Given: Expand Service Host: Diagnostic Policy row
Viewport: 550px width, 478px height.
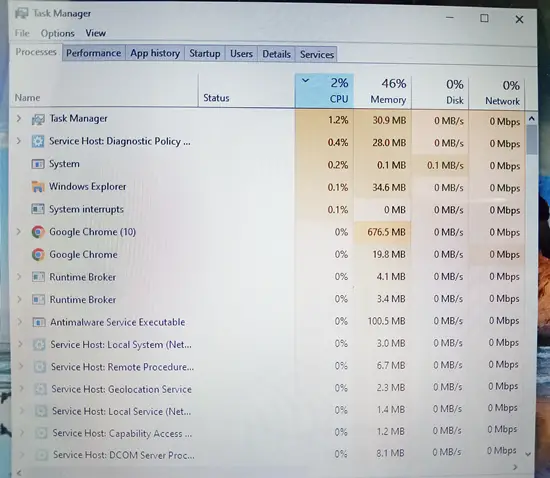Looking at the screenshot, I should click(x=19, y=141).
